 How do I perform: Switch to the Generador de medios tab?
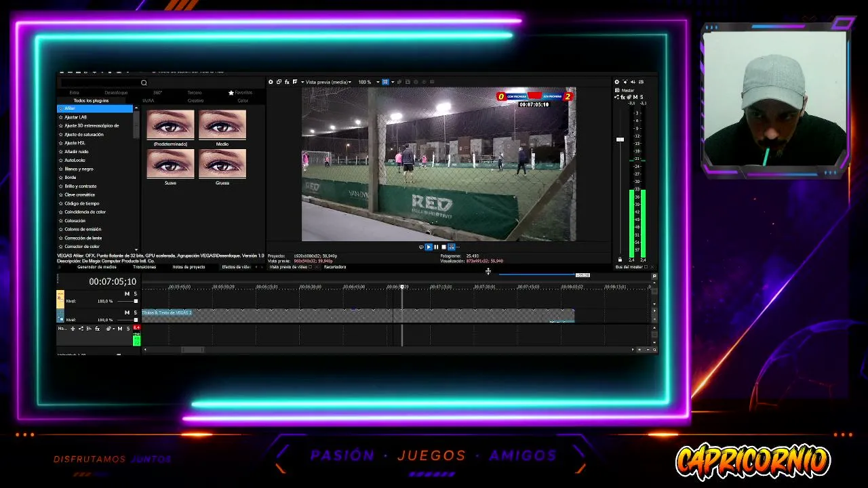(x=97, y=267)
